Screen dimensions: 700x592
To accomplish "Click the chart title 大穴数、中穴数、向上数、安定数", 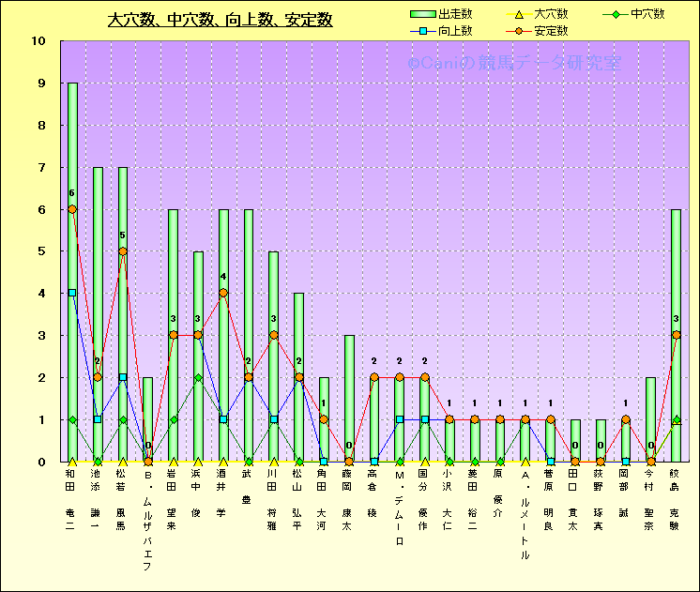I will (220, 20).
